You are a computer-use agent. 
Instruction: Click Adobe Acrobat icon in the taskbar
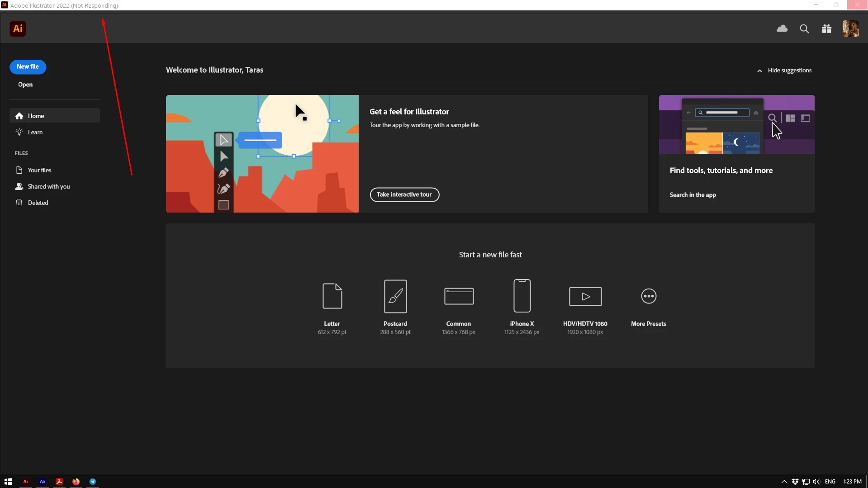[x=59, y=482]
